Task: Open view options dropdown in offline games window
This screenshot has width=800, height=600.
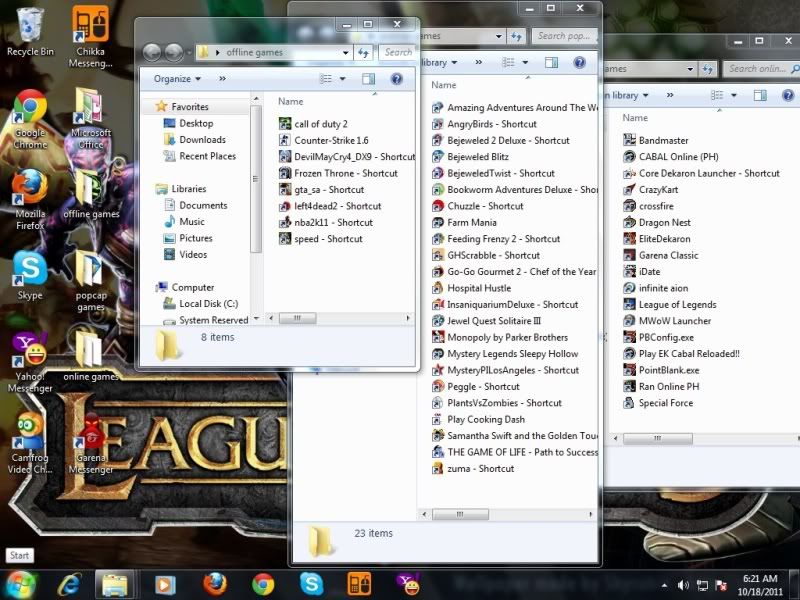Action: pos(342,79)
